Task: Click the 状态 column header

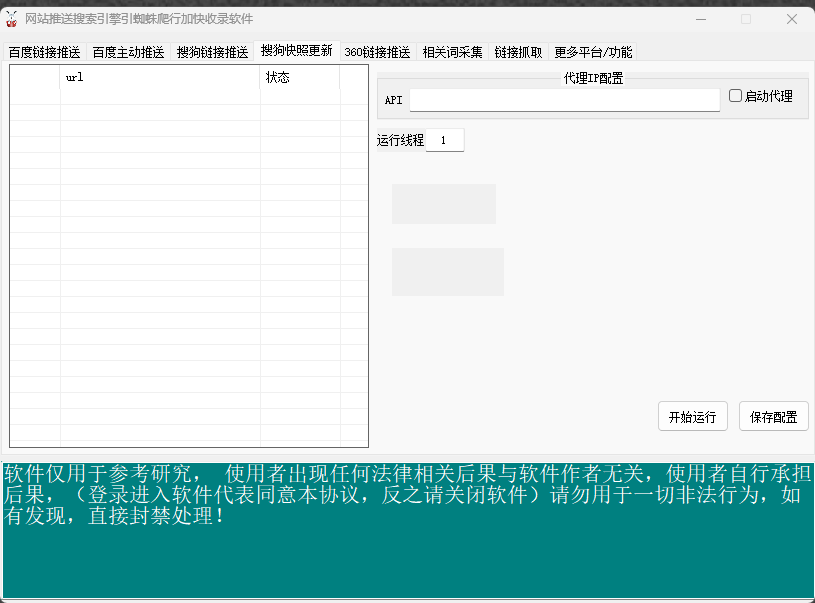Action: coord(299,77)
